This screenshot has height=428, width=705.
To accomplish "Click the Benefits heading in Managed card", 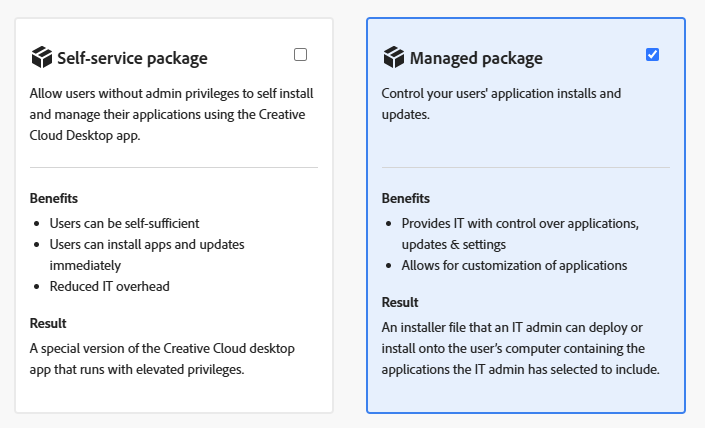I will pos(406,198).
